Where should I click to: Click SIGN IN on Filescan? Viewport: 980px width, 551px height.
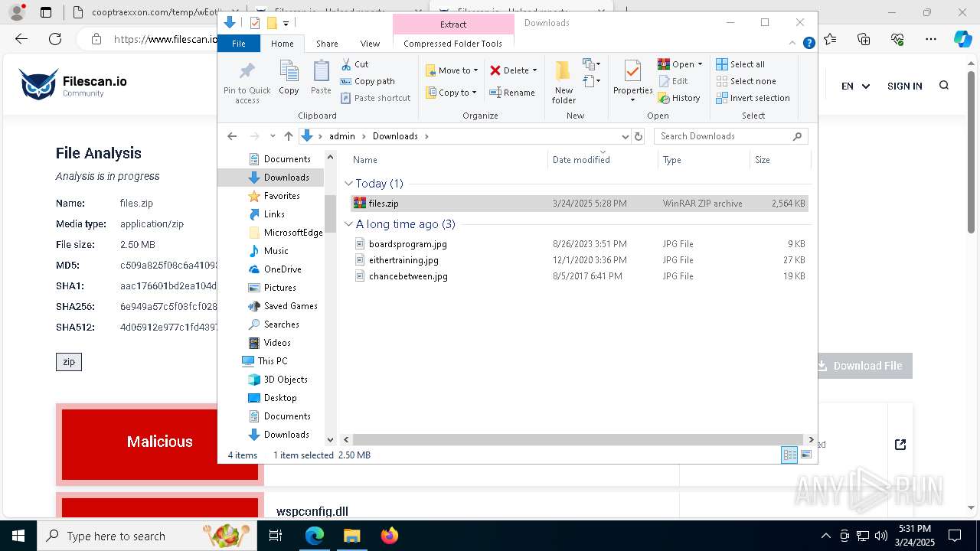(x=904, y=86)
